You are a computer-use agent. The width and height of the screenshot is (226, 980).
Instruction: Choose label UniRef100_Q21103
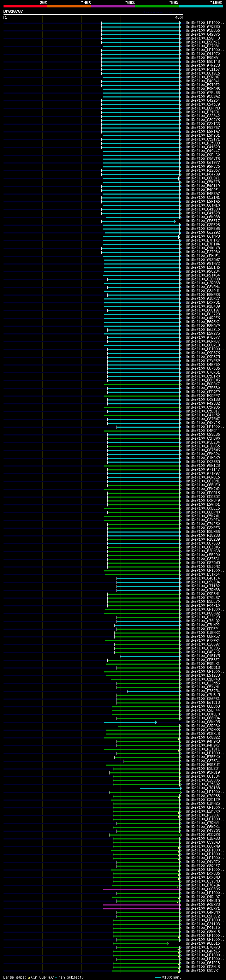coord(202,924)
